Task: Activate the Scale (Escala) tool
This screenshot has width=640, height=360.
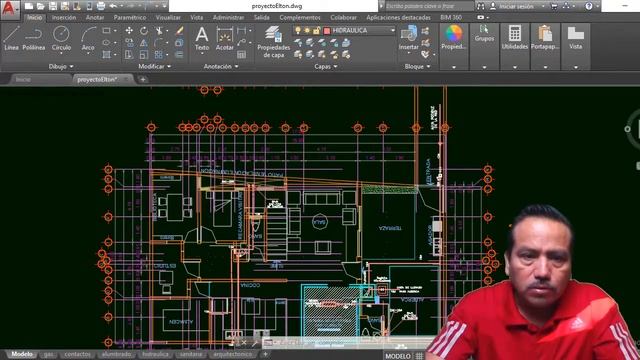Action: [144, 54]
